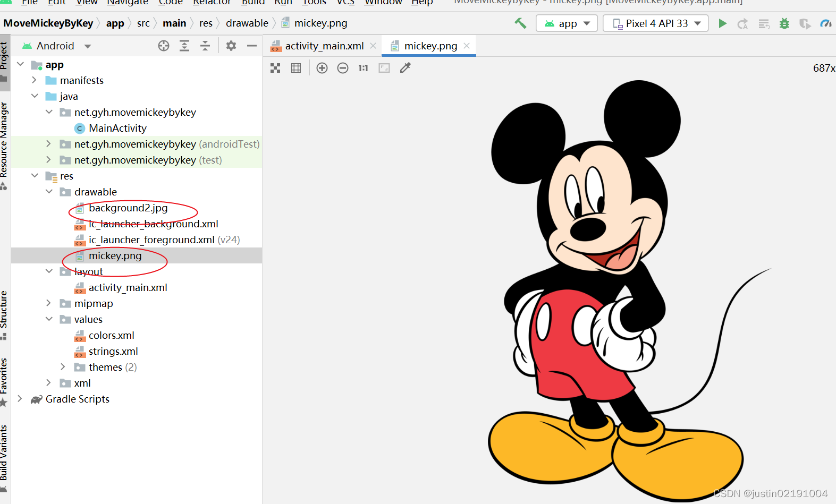
Task: Select net.gyh.movemickeybykey main package
Action: coord(135,112)
